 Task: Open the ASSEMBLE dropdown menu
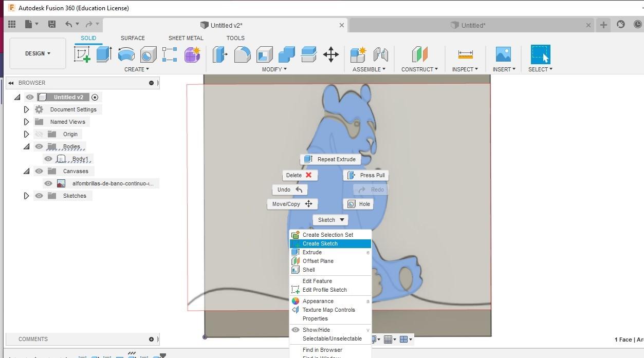[x=369, y=69]
